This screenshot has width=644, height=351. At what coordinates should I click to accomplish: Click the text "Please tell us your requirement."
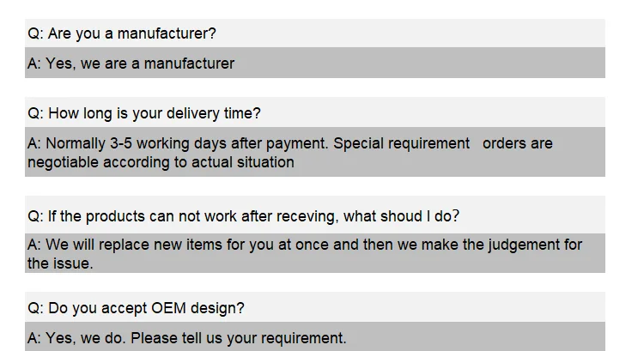239,338
